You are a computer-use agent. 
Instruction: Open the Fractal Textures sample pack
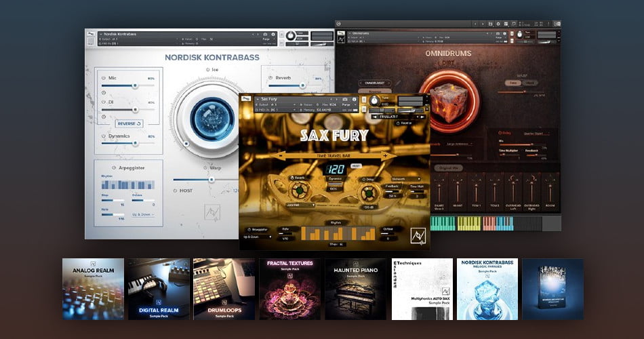(x=290, y=289)
